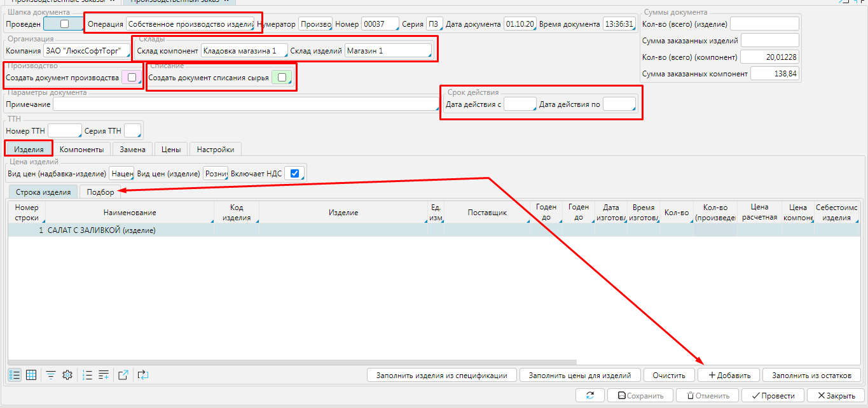Switch to list view mode icon
Image resolution: width=868 pixels, height=408 pixels.
[15, 375]
